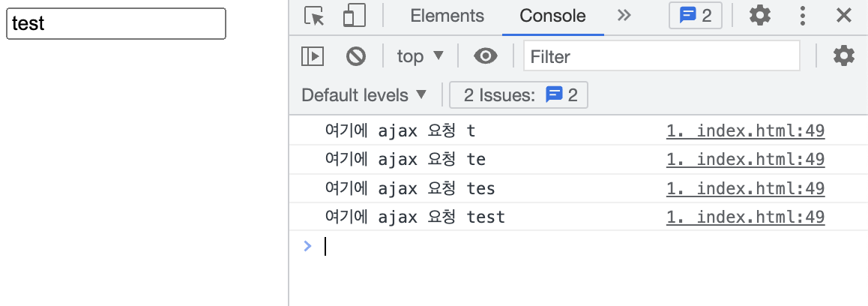The height and width of the screenshot is (306, 868).
Task: Show the console sidebar
Action: pyautogui.click(x=313, y=56)
